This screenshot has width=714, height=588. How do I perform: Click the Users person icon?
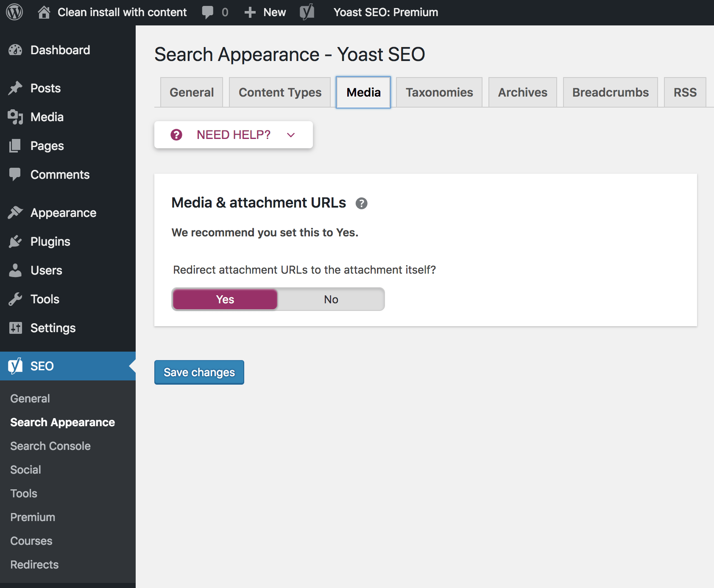15,270
